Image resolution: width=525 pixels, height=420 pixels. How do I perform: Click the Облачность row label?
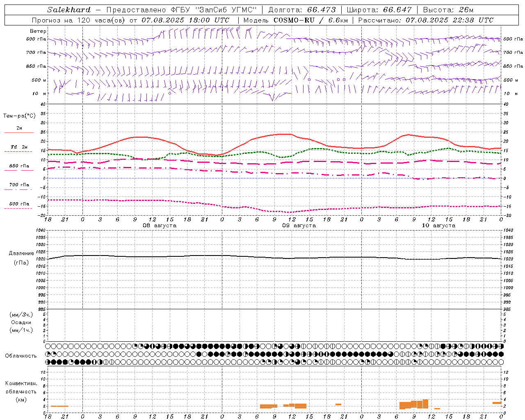[21, 356]
